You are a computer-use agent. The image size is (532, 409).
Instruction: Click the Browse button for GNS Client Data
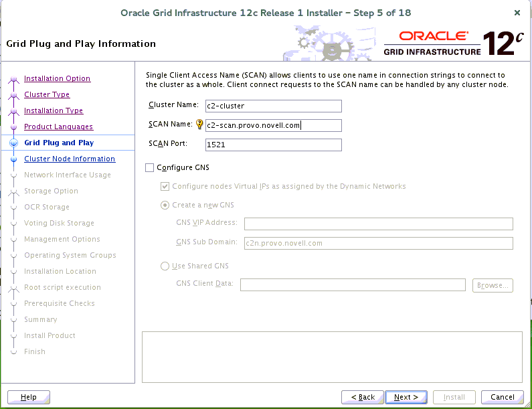(493, 285)
